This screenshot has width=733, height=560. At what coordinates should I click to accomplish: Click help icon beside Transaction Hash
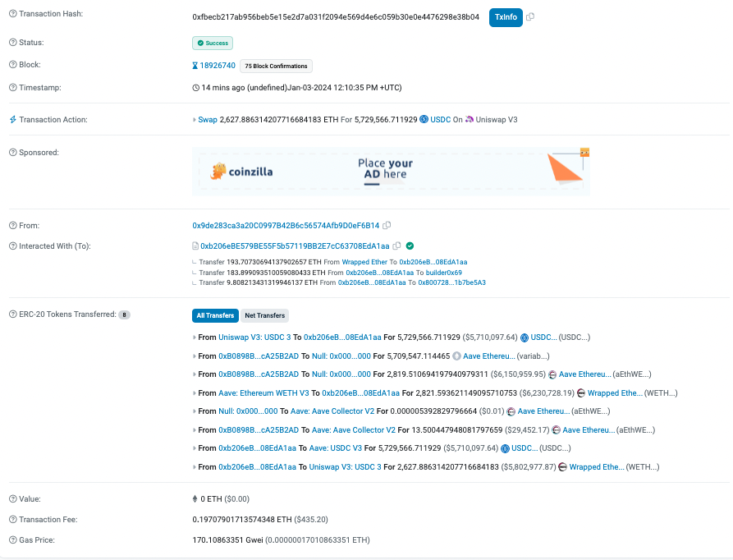[x=13, y=14]
